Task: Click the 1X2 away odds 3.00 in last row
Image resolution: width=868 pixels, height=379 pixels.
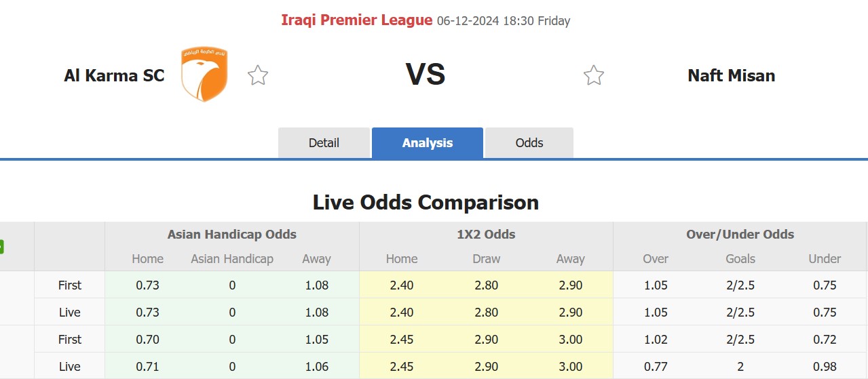Action: coord(570,367)
